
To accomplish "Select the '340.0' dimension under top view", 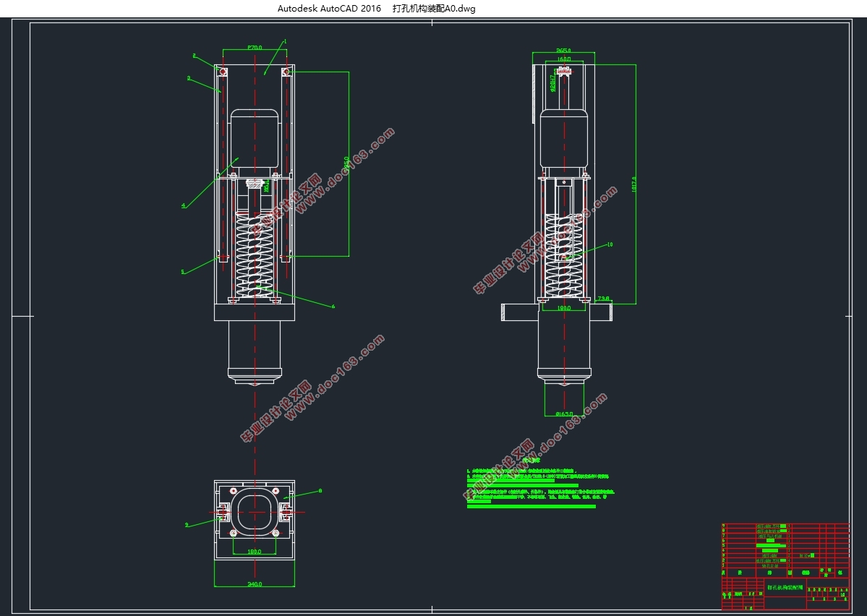I will [x=255, y=584].
